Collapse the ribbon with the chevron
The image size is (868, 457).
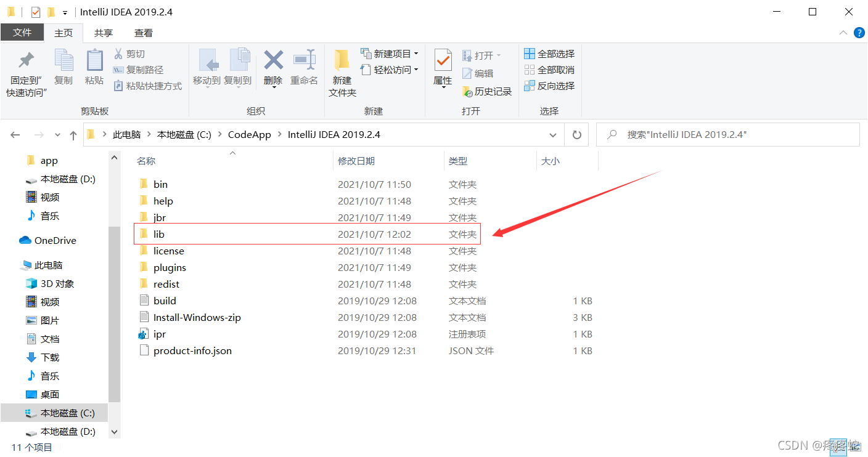tap(843, 33)
